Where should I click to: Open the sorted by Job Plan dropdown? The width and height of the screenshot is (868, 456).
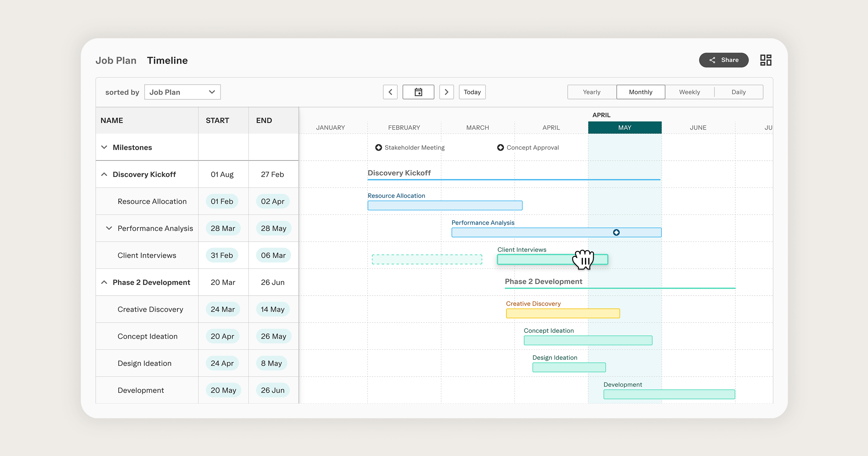[182, 92]
